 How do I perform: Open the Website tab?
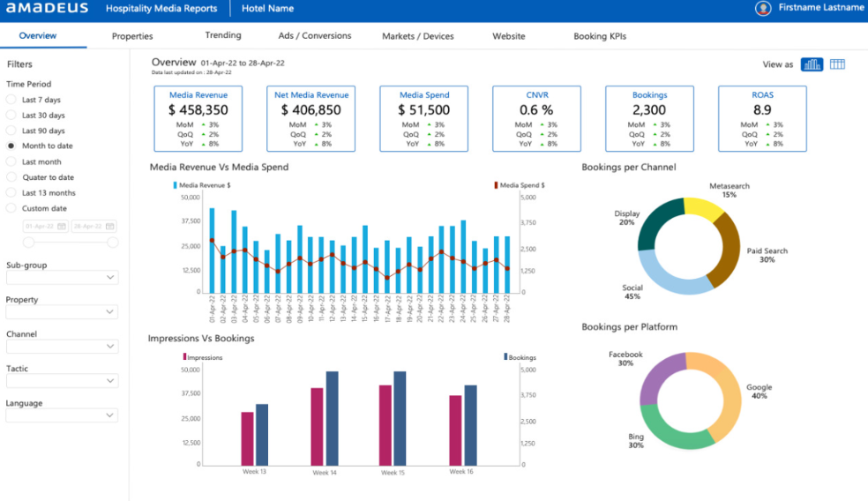pos(509,36)
